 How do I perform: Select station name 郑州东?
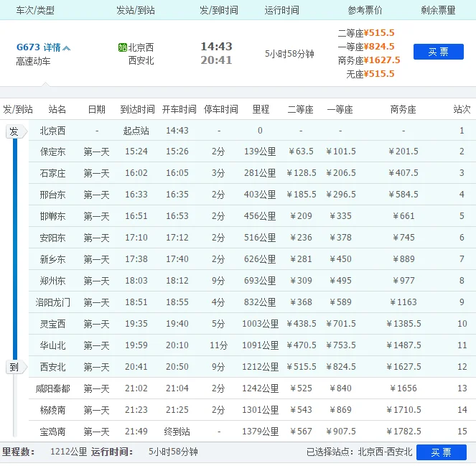[52, 281]
